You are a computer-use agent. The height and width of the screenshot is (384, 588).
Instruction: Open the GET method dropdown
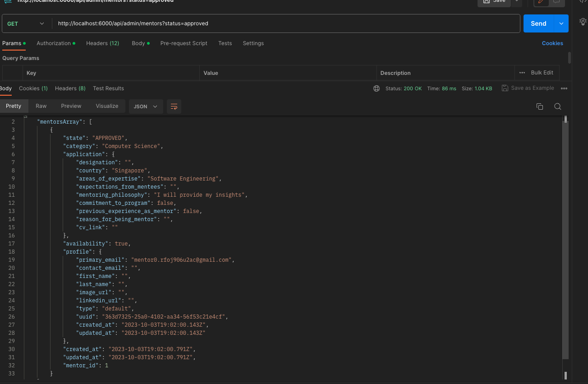[x=26, y=23]
